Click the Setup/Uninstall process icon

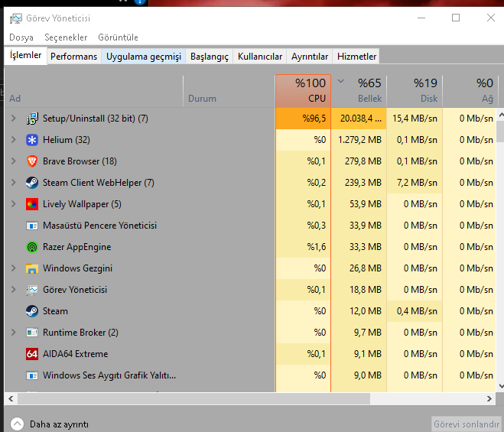pos(32,119)
